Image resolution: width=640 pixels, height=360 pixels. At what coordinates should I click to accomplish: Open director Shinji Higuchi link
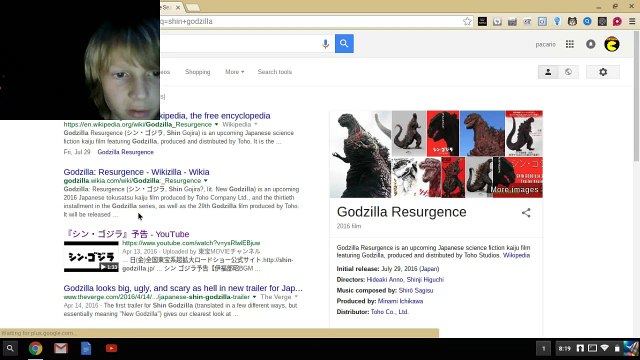click(x=425, y=280)
